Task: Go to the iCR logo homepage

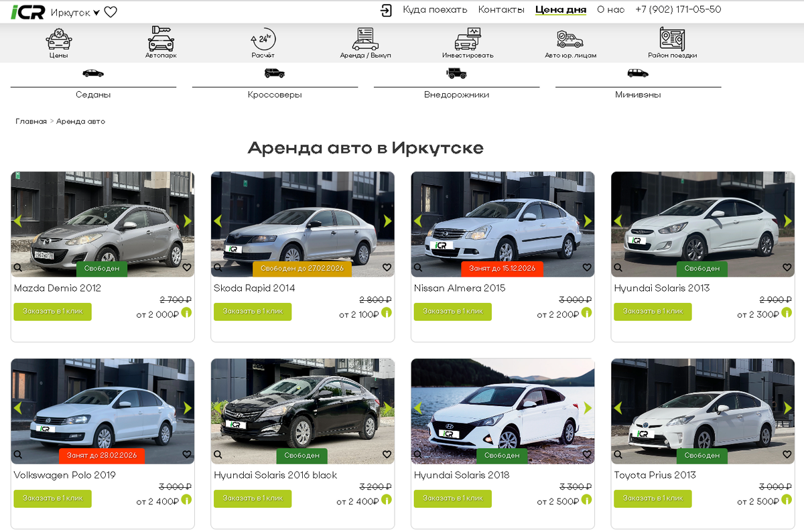Action: (28, 12)
